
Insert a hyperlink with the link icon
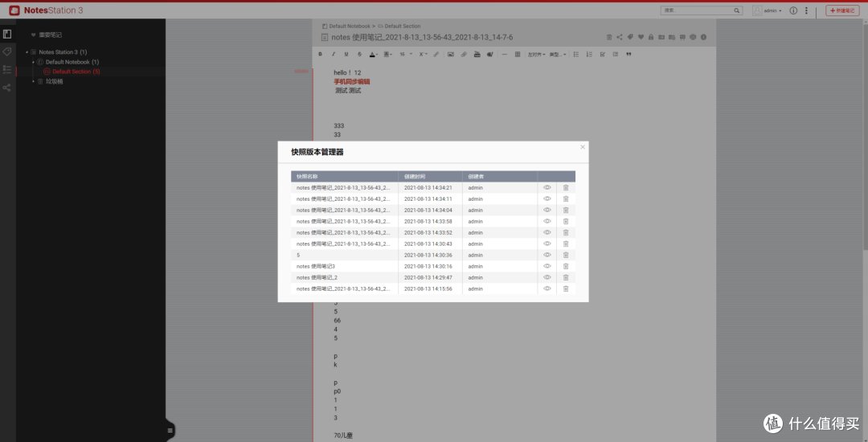pos(436,54)
